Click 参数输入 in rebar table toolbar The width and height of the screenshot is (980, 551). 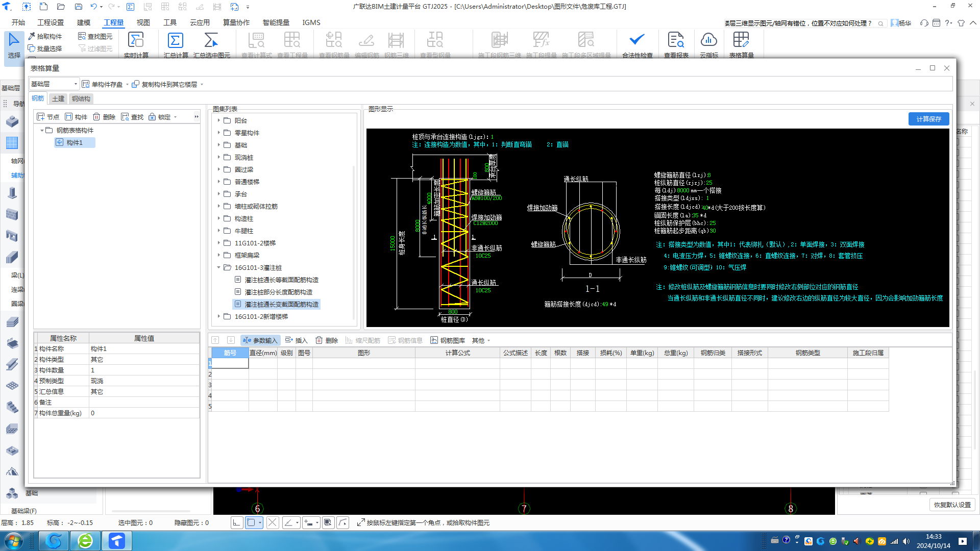[x=260, y=340]
